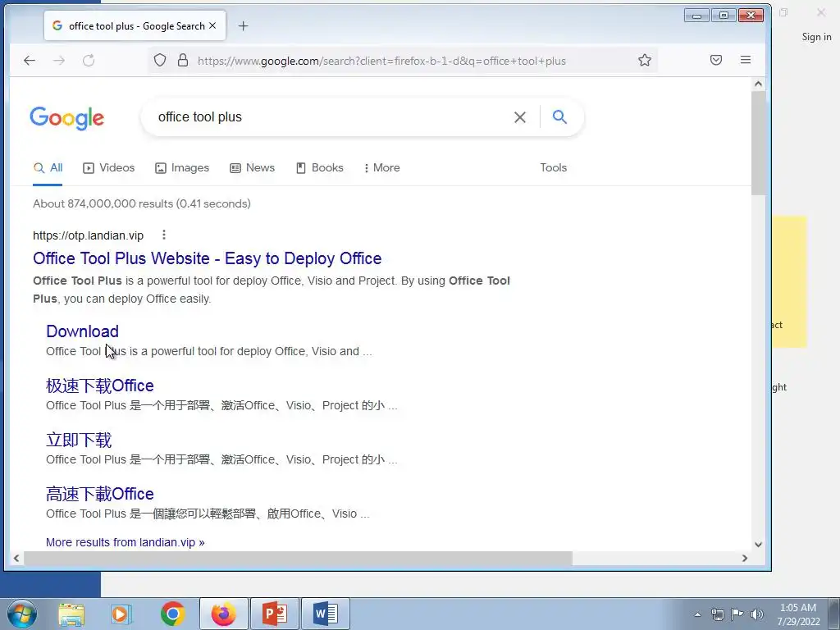Open Windows Start menu
Viewport: 840px width, 630px height.
pyautogui.click(x=21, y=614)
